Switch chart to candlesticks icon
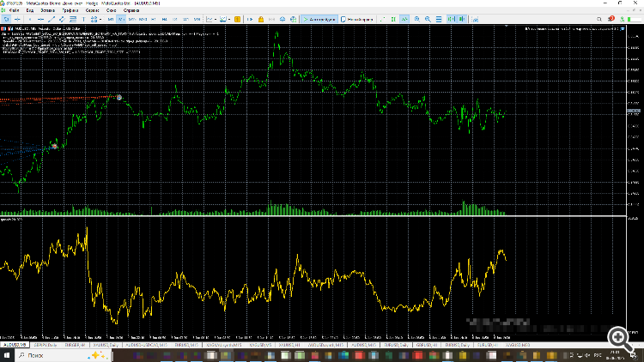The height and width of the screenshot is (362, 644). click(x=393, y=19)
